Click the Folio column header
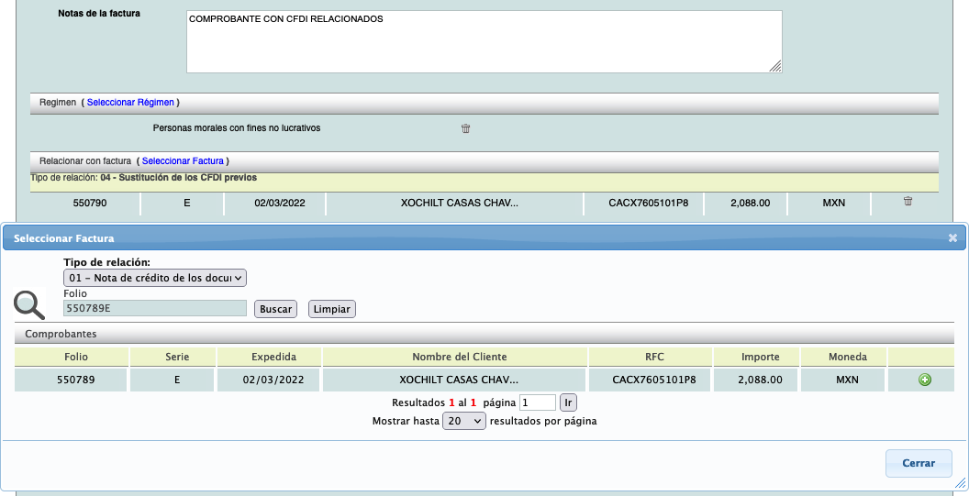 tap(76, 357)
